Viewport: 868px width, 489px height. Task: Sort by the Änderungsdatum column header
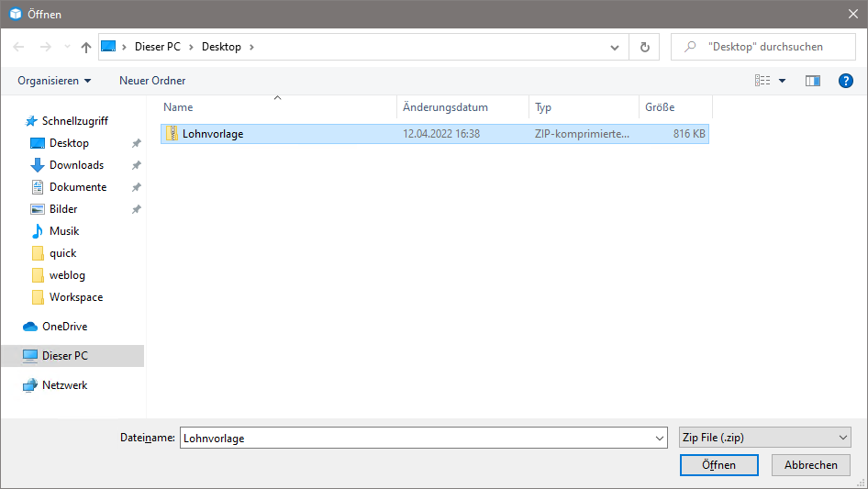pos(445,107)
